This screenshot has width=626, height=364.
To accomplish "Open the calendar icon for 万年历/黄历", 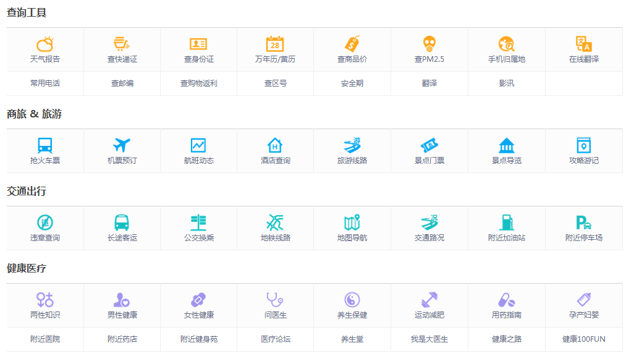I will pos(275,44).
